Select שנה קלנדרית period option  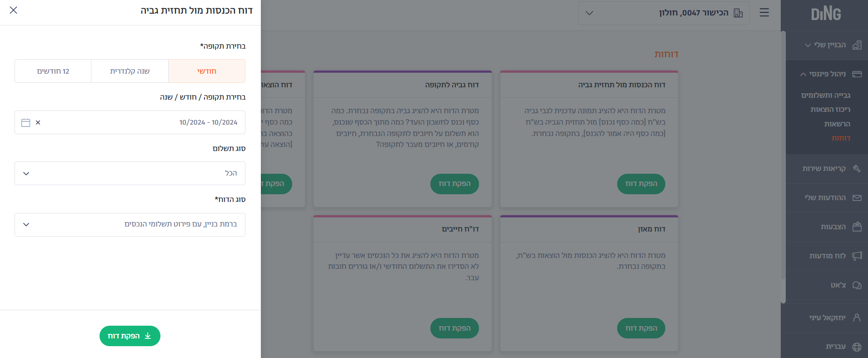coord(130,71)
